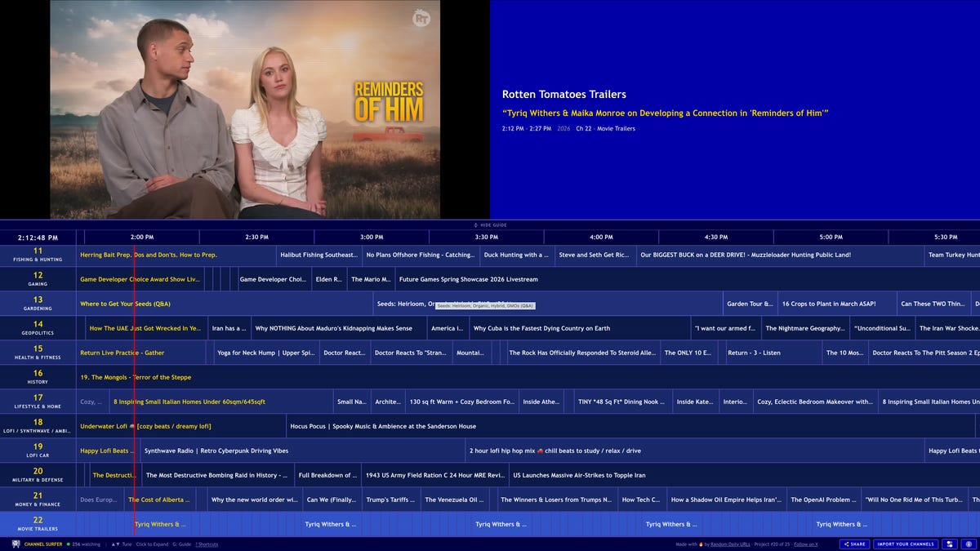Click the Tune down arrow in status bar

[118, 544]
